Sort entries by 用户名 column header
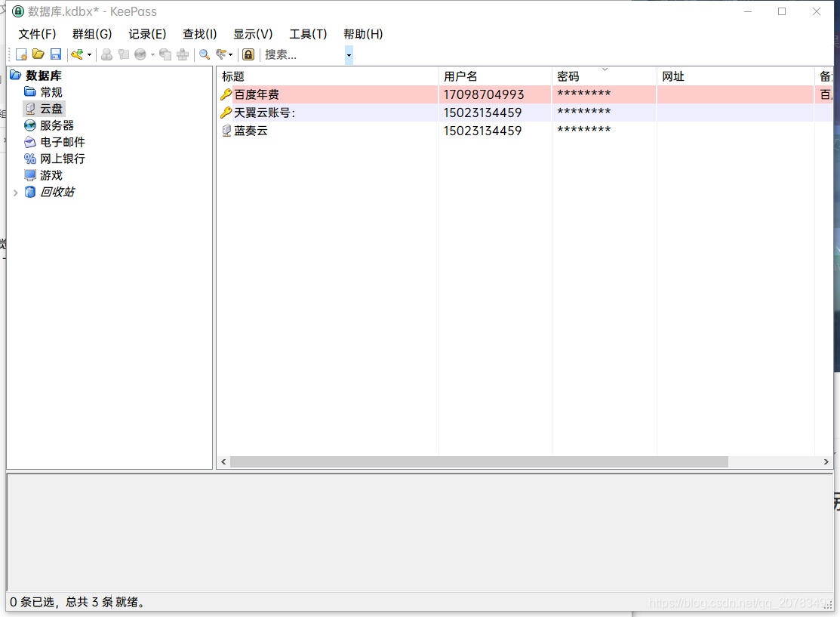Image resolution: width=840 pixels, height=617 pixels. 495,76
